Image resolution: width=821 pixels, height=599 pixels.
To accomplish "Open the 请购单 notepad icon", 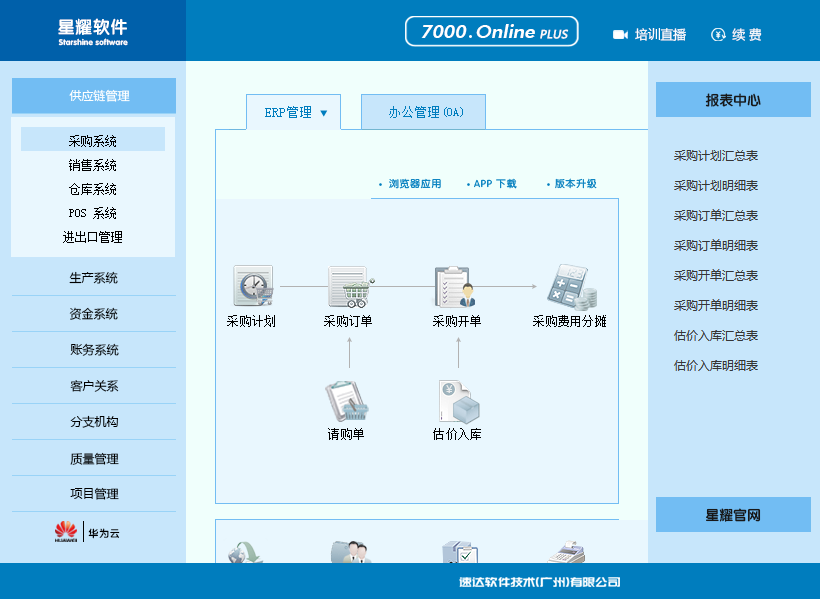I will coord(347,401).
